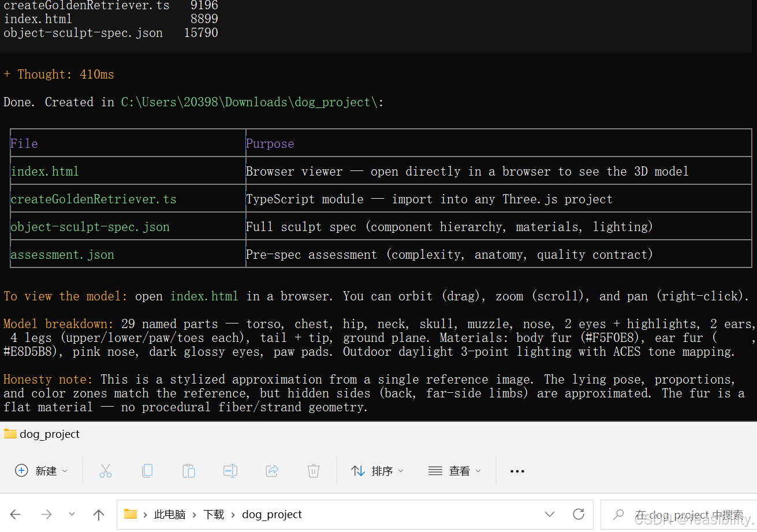Go back with the left arrow
The image size is (757, 532).
(16, 514)
